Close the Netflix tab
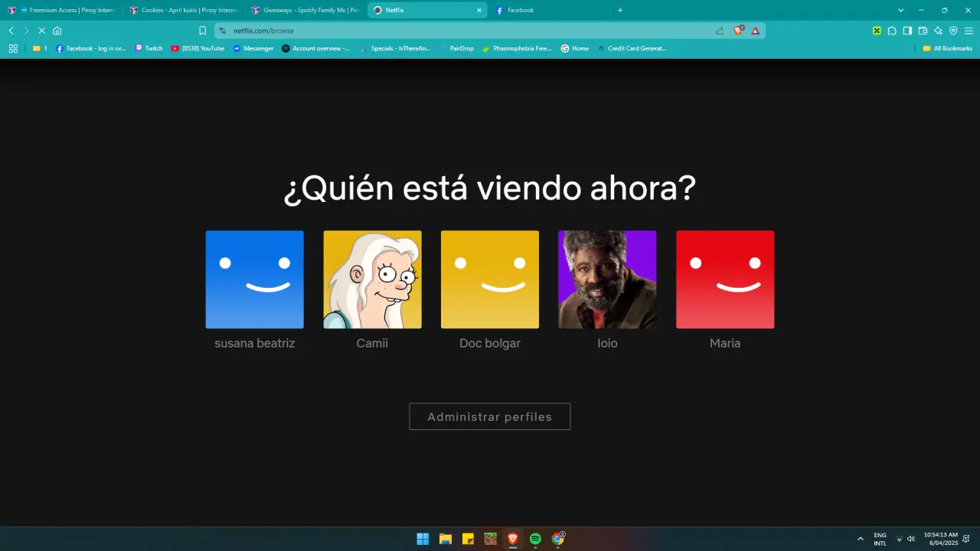Viewport: 980px width, 551px height. coord(479,10)
